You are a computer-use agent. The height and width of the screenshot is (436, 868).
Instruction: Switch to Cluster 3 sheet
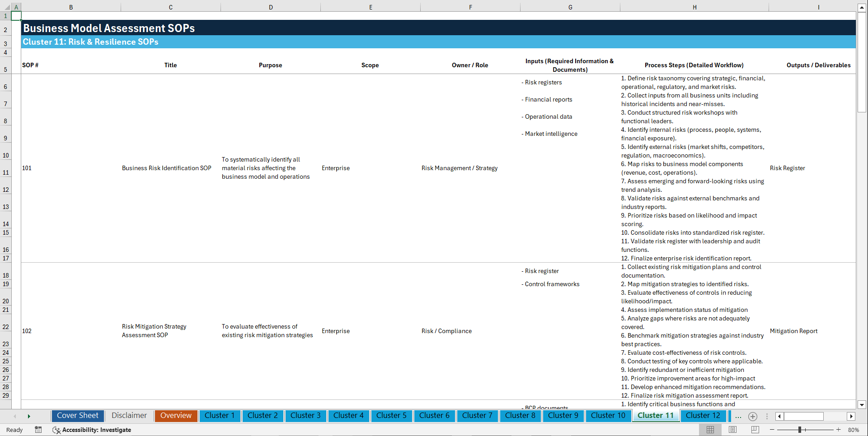(x=305, y=416)
